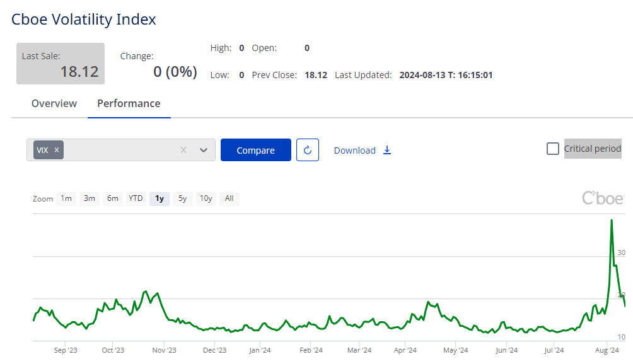This screenshot has height=364, width=633.
Task: Click the Cboe Volatility Index heading
Action: [84, 20]
